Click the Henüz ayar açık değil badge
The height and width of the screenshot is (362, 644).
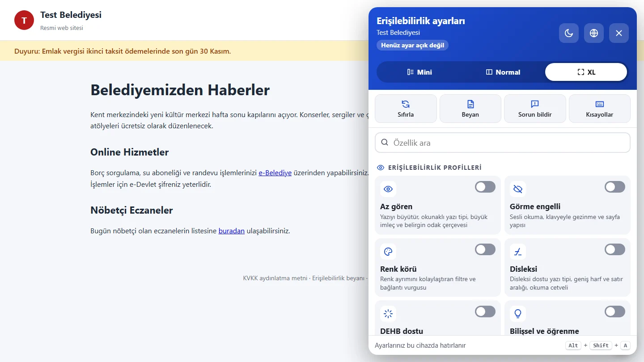click(412, 45)
